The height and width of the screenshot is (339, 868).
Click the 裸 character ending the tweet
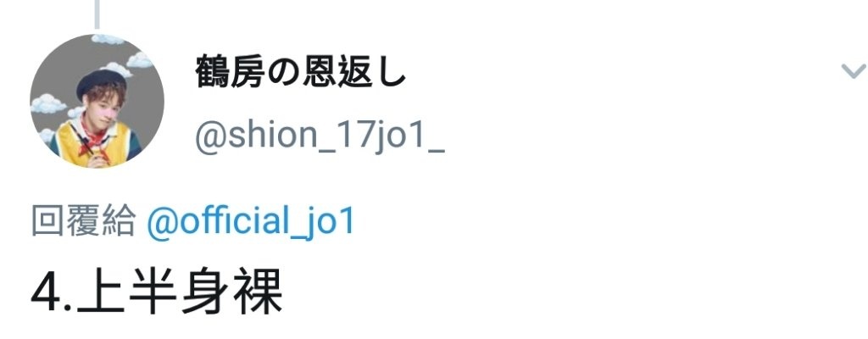[x=258, y=292]
